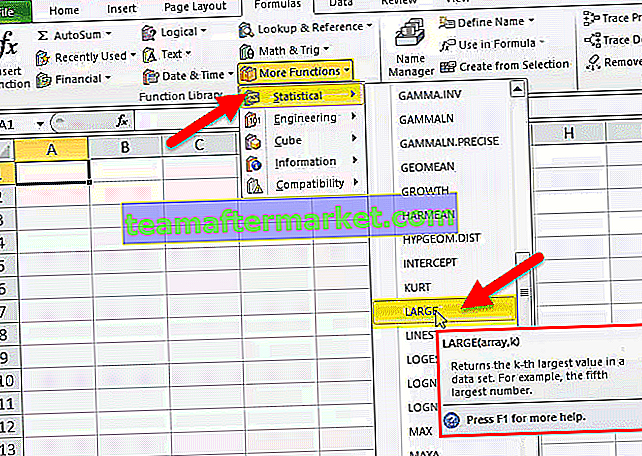Open Date & Time functions icon
The height and width of the screenshot is (456, 642).
point(150,76)
